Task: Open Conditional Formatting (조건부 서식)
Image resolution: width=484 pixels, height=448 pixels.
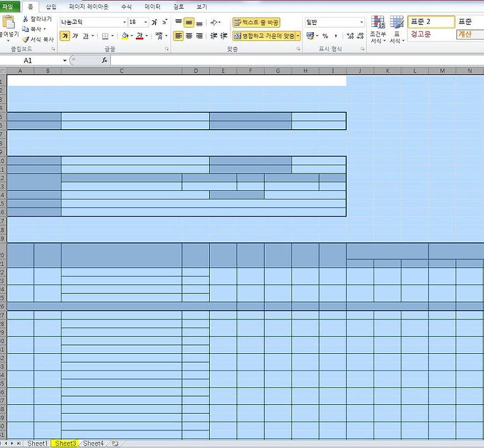Action: (378, 30)
